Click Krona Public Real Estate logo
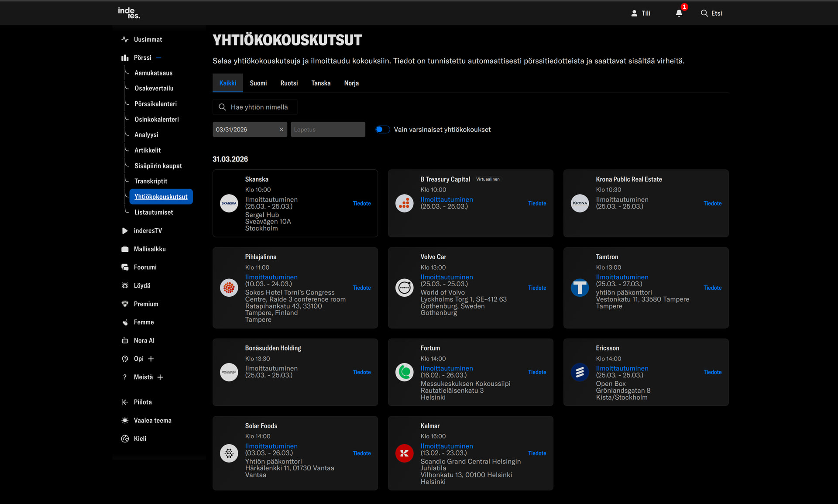Screen dimensions: 838x504 click(x=580, y=203)
